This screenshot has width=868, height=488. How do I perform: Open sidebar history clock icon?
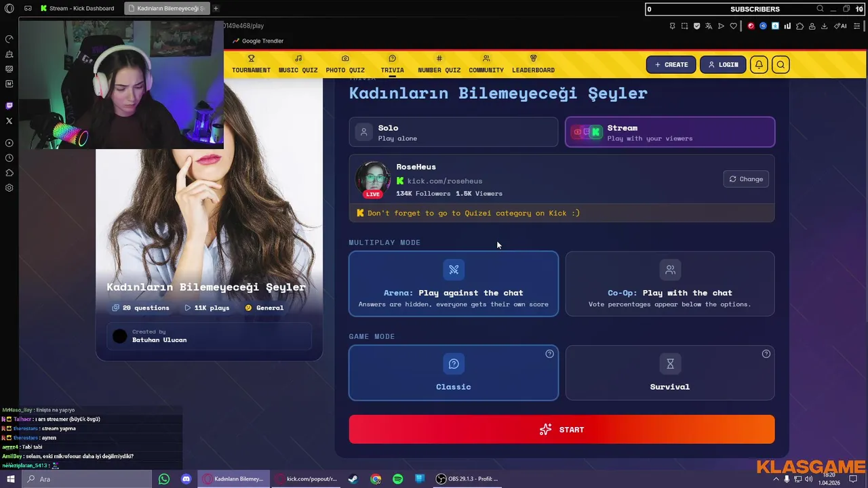pyautogui.click(x=9, y=158)
